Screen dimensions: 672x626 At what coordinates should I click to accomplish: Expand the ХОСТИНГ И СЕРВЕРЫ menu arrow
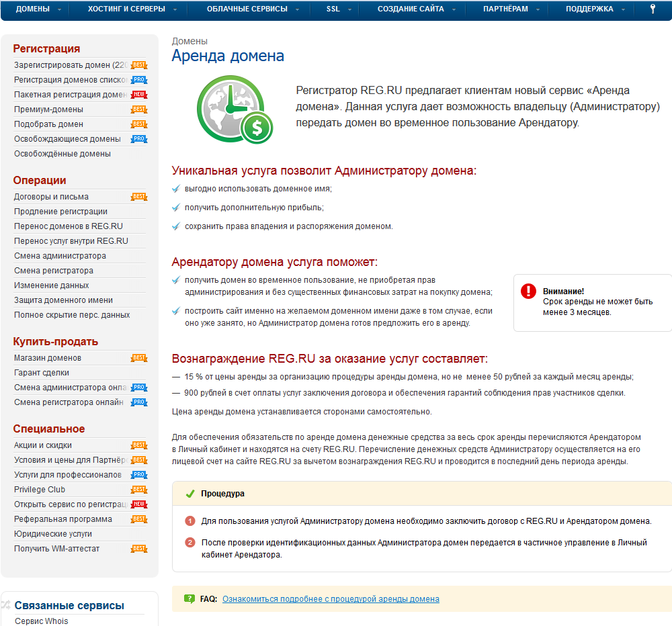[x=175, y=9]
